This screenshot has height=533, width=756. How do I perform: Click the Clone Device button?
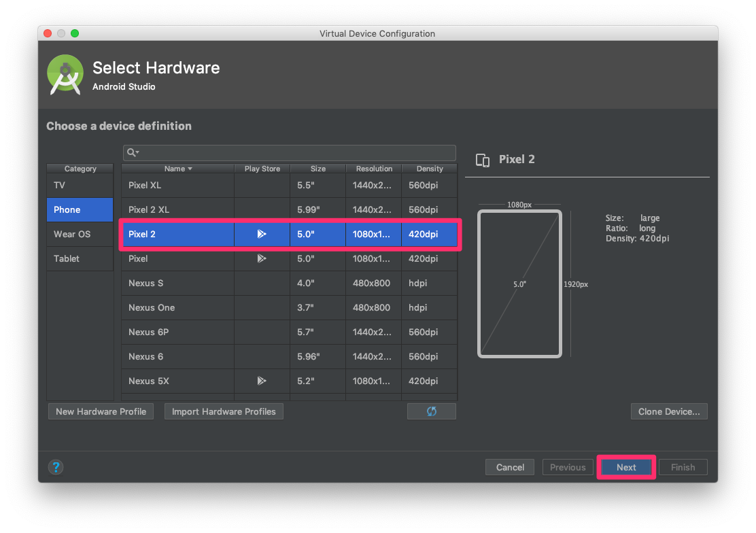tap(669, 411)
